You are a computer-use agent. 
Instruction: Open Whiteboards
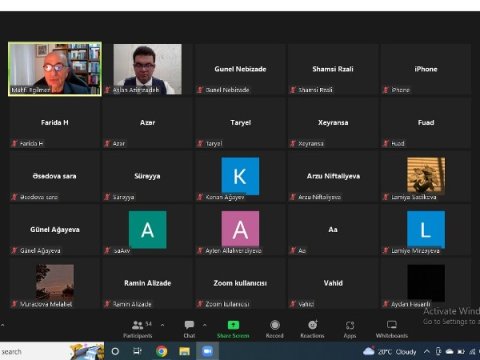(392, 329)
